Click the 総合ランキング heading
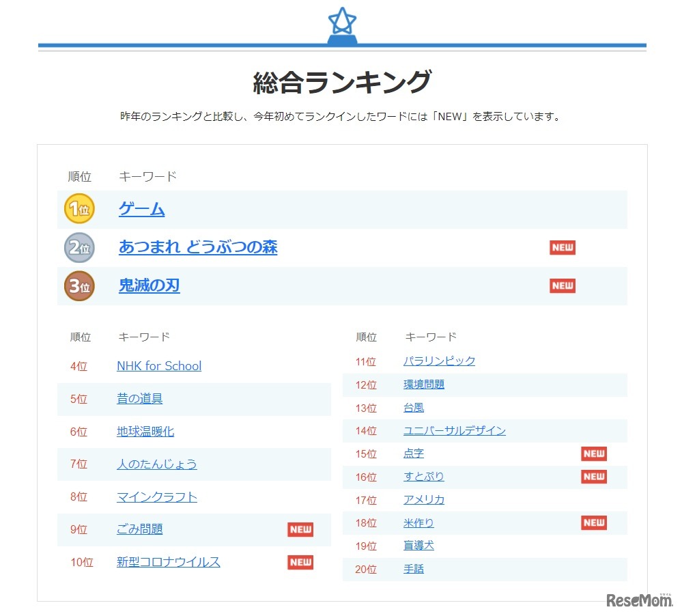Image resolution: width=682 pixels, height=616 pixels. coord(342,82)
